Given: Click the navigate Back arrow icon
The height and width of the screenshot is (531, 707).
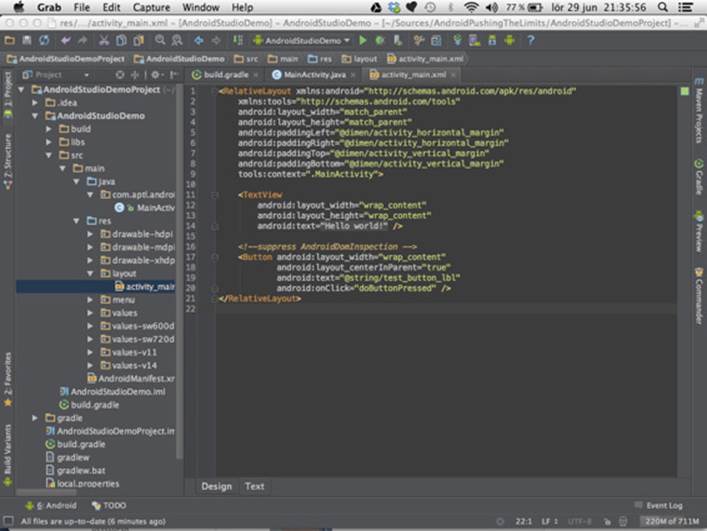Looking at the screenshot, I should point(198,41).
